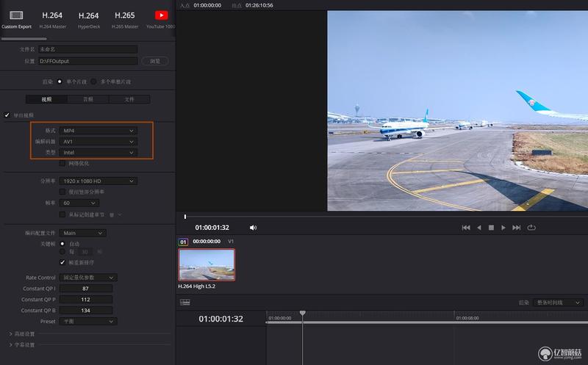Image resolution: width=588 pixels, height=365 pixels.
Task: Select the single clip render radio button
Action: point(60,82)
